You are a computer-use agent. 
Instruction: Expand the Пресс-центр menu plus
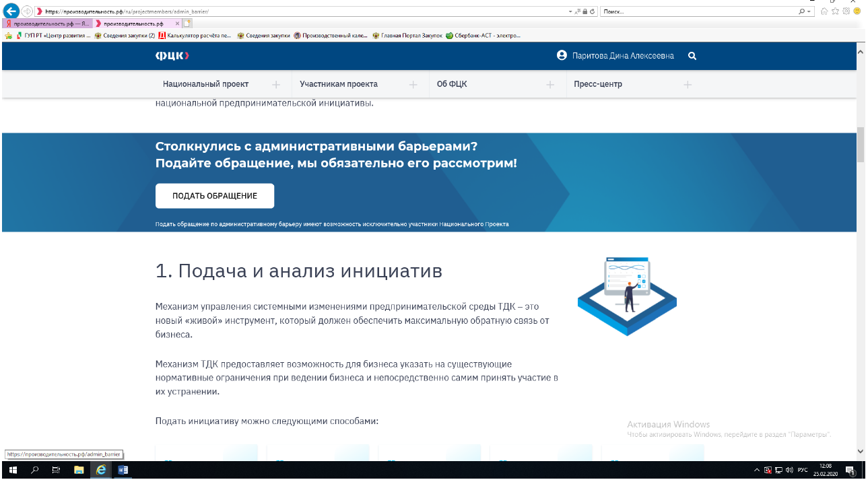688,85
